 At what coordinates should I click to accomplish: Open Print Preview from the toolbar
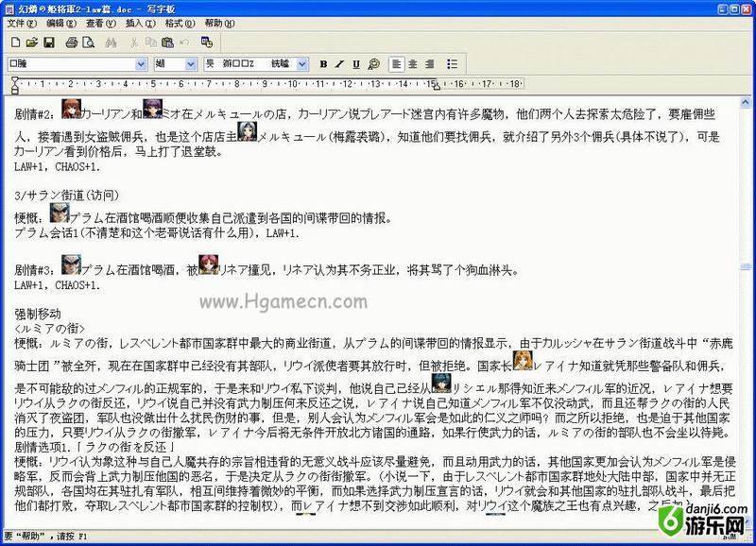pyautogui.click(x=89, y=43)
